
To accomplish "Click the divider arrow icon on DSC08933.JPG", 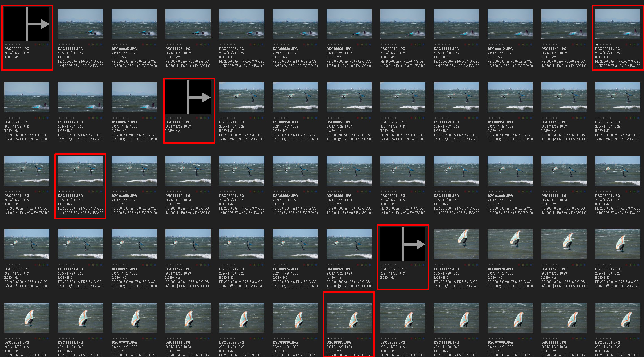I will coord(27,24).
